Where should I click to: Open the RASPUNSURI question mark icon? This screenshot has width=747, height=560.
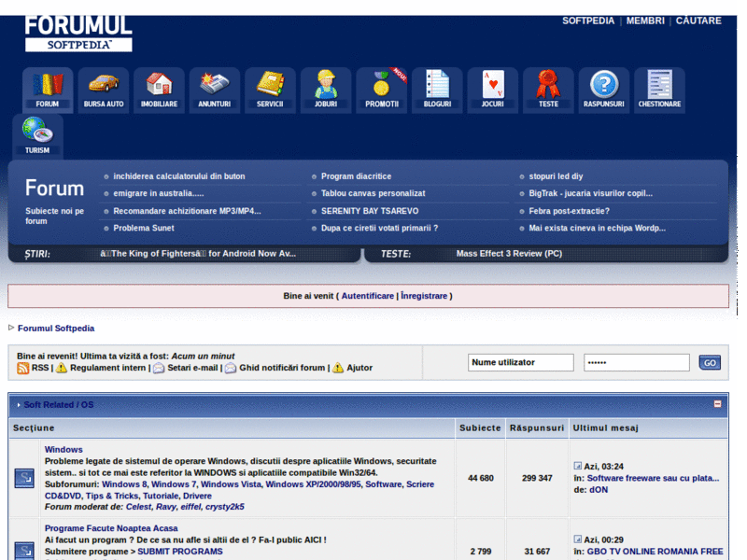604,90
